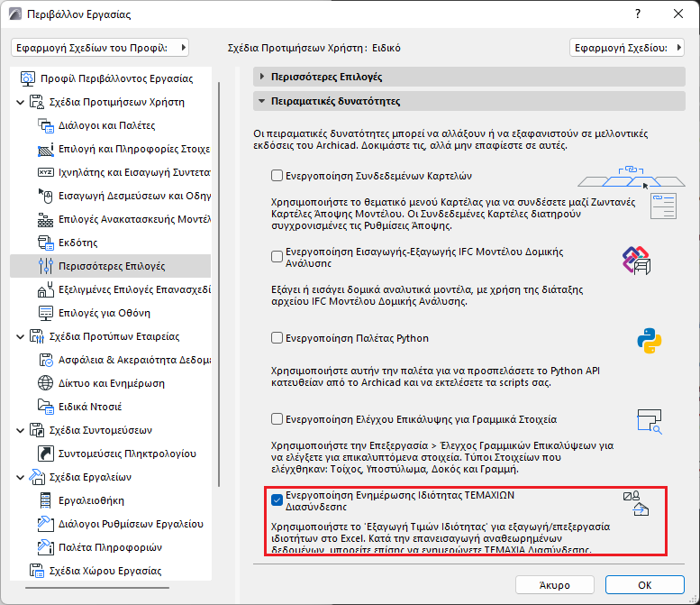Viewport: 700px width, 605px height.
Task: Click the Συντομεύσεις Πληκτρολογίου arrow icon
Action: pos(46,454)
